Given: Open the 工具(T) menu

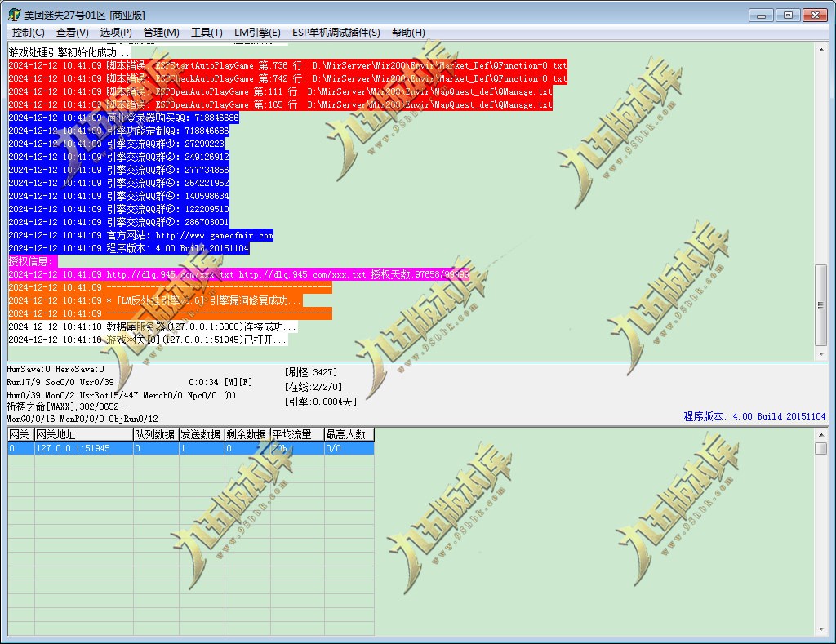Looking at the screenshot, I should 207,33.
